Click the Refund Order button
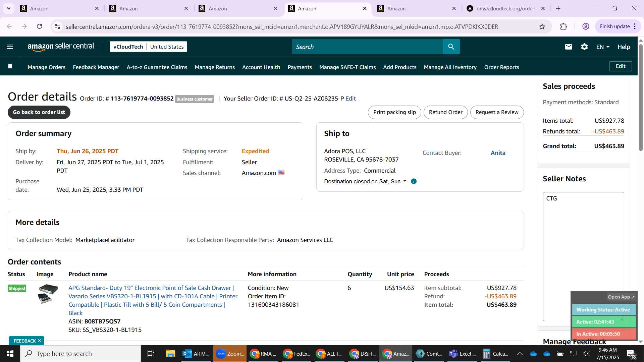This screenshot has height=362, width=644. click(445, 112)
